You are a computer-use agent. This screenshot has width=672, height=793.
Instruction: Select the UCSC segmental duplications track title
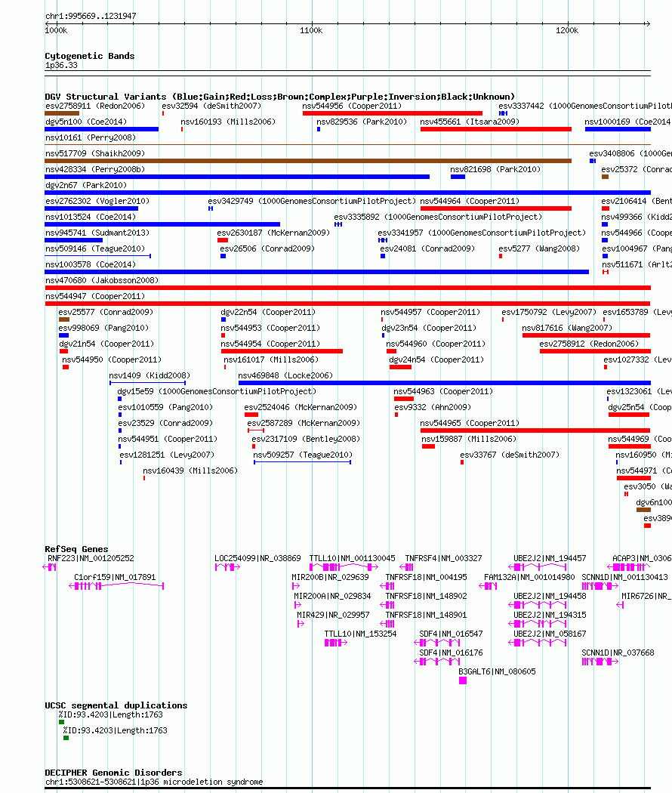click(x=116, y=705)
